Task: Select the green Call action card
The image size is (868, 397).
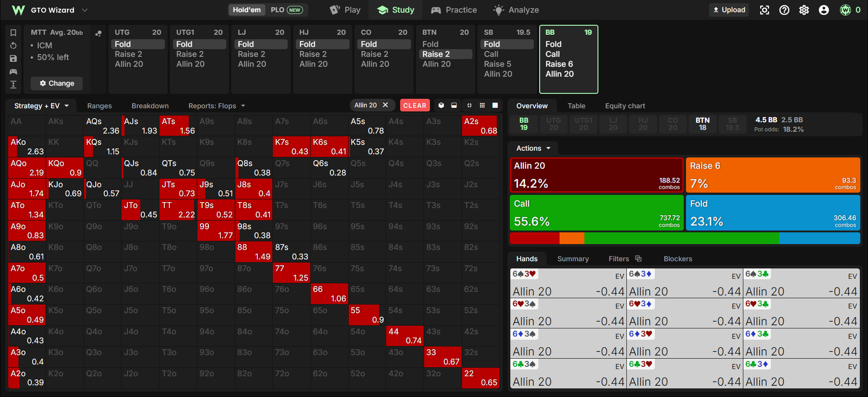Action: (x=597, y=212)
